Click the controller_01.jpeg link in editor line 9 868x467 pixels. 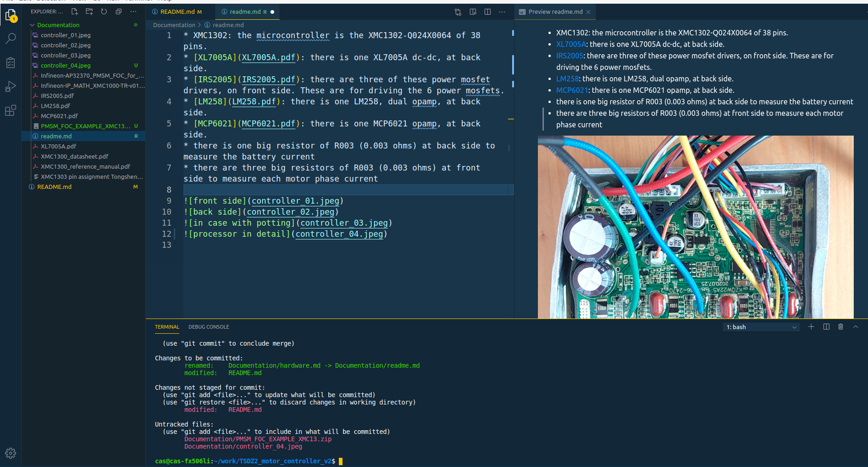click(295, 201)
